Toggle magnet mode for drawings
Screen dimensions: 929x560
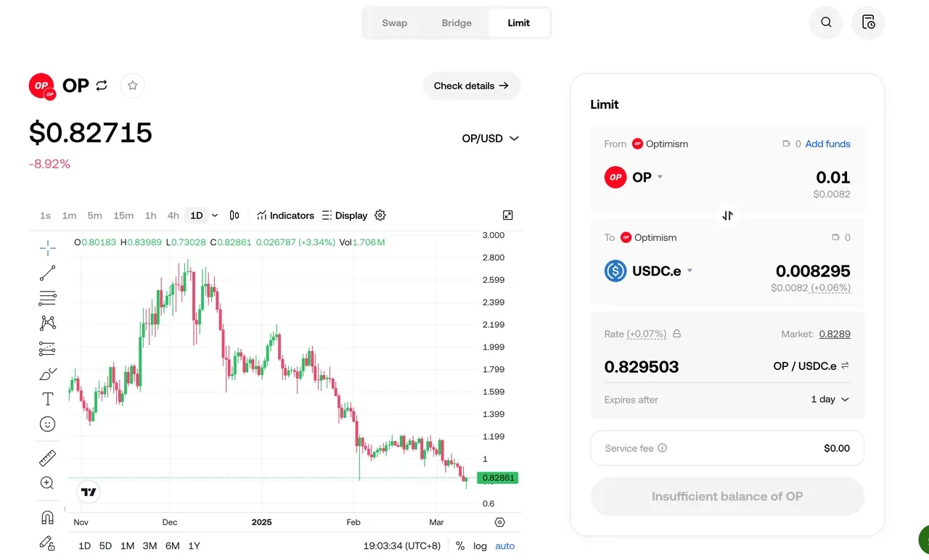pos(48,517)
